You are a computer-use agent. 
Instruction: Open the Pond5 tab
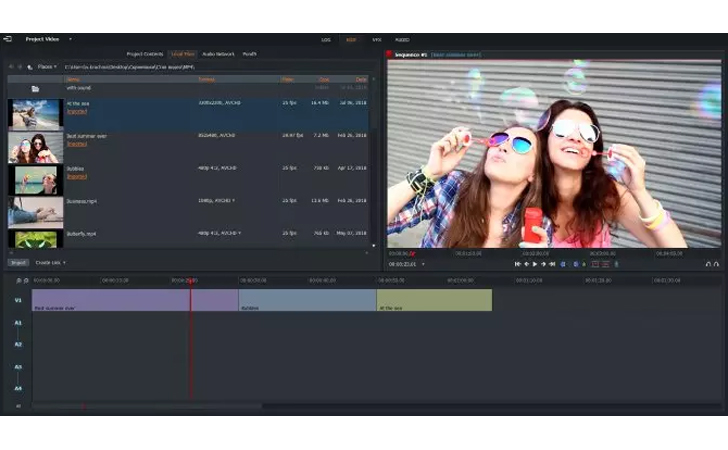[x=249, y=54]
